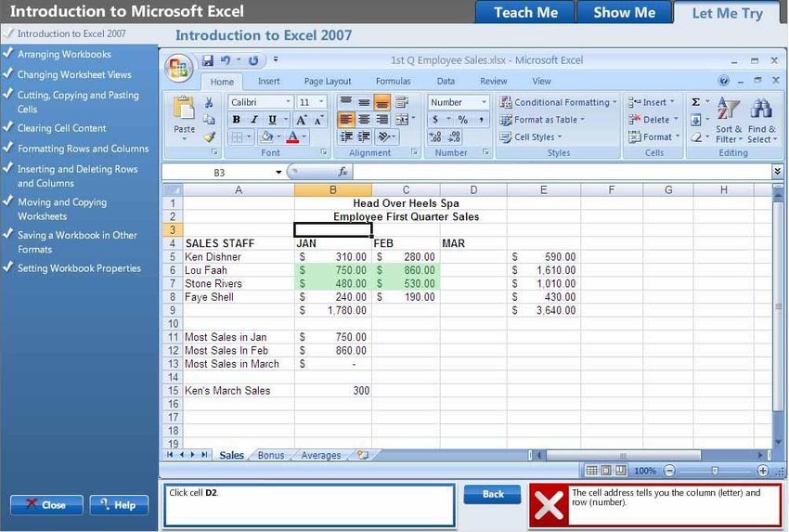Screen dimensions: 789x532
Task: Click the Undo arrow icon
Action: 226,60
